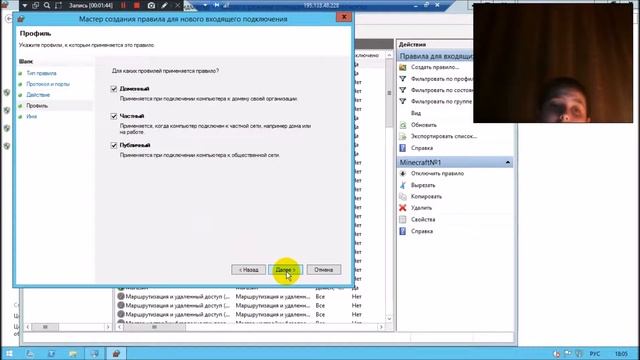Viewport: 640px width, 360px height.
Task: Go to the Протокол и порты step
Action: pos(48,84)
